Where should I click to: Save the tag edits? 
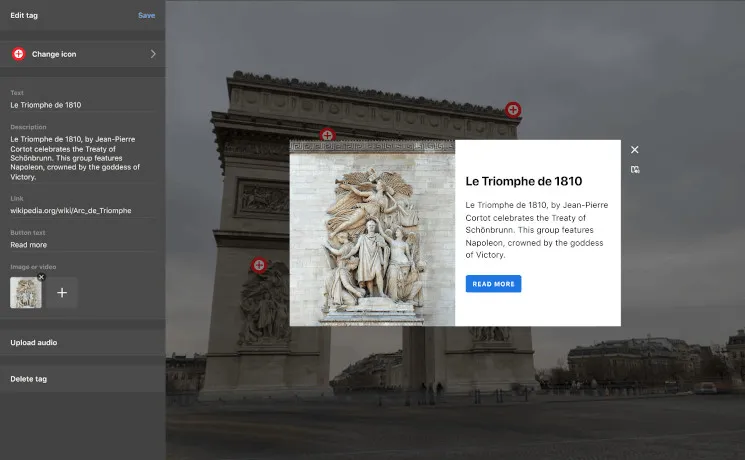146,15
